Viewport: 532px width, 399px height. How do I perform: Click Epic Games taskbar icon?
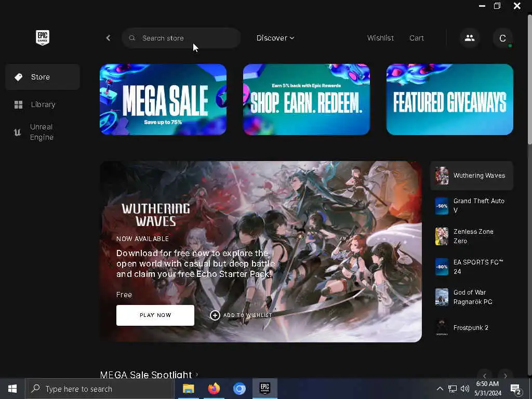(x=264, y=389)
